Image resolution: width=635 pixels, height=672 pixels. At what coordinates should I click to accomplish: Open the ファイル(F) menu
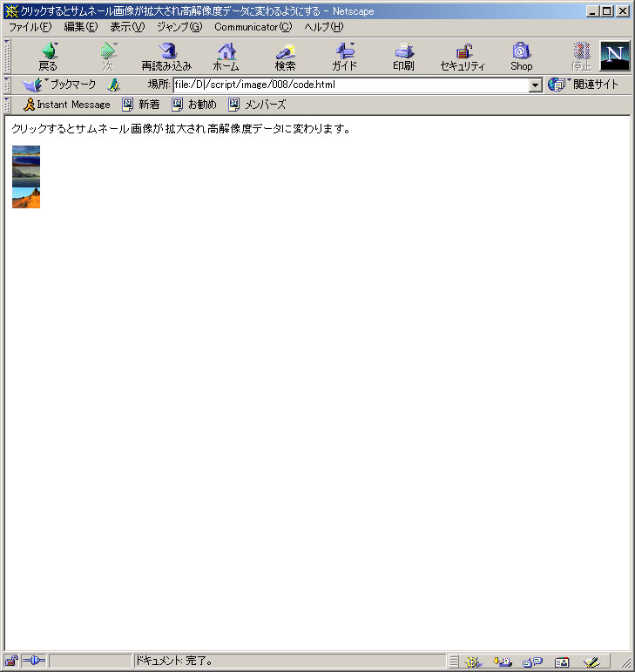[x=30, y=27]
